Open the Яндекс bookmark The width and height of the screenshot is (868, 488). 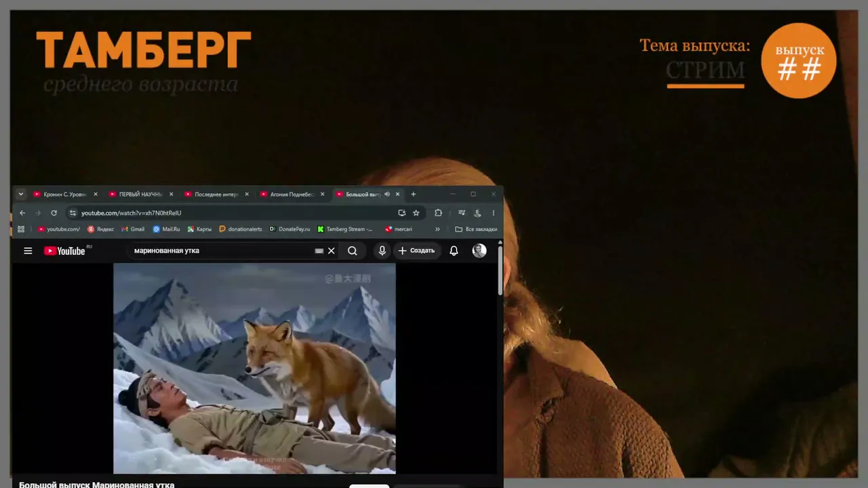click(x=100, y=229)
